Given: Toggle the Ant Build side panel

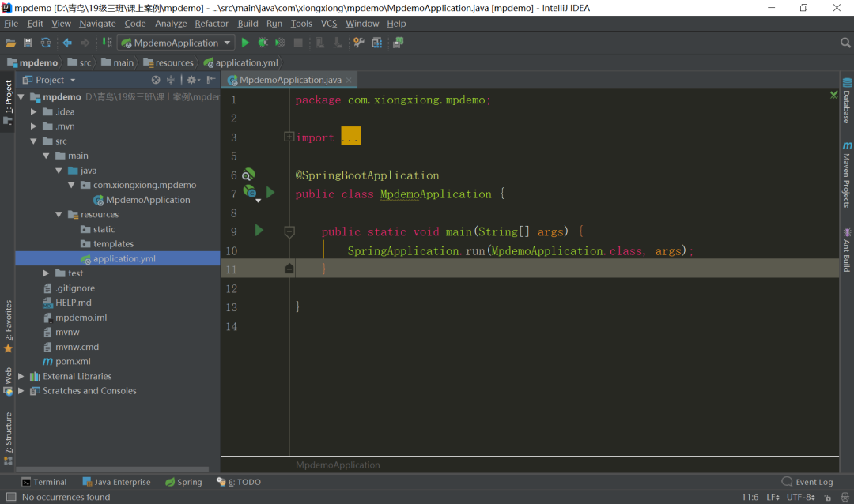Looking at the screenshot, I should pos(846,250).
